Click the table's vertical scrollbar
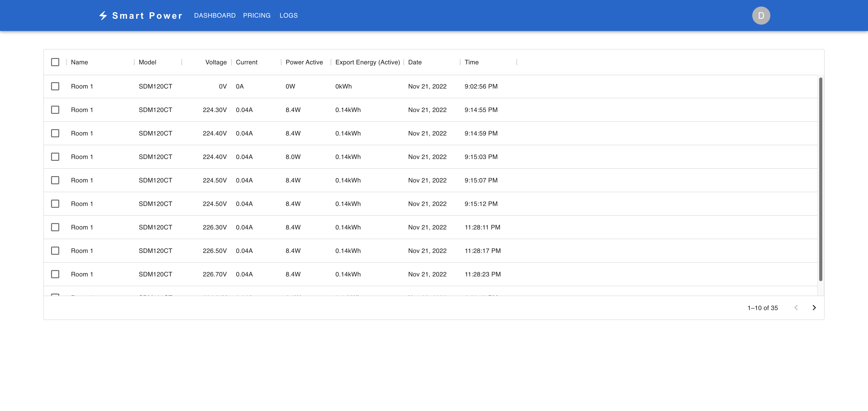The height and width of the screenshot is (411, 868). [x=821, y=178]
